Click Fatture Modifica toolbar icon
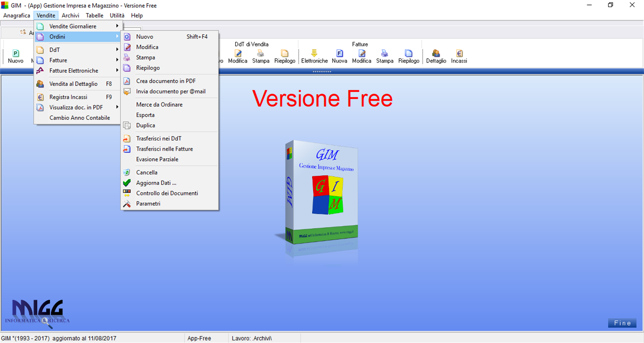This screenshot has height=343, width=644. (x=362, y=57)
